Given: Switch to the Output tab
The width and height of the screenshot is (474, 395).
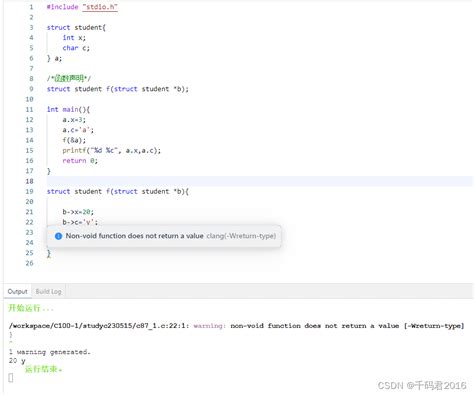Looking at the screenshot, I should click(17, 291).
